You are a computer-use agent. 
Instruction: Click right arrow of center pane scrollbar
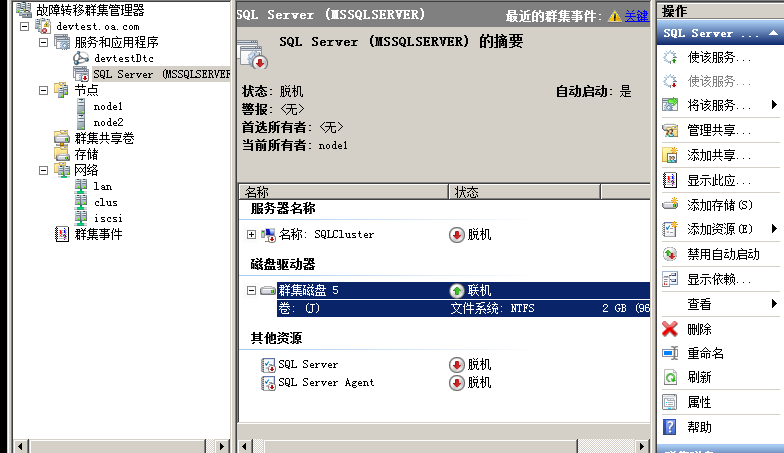click(x=642, y=446)
